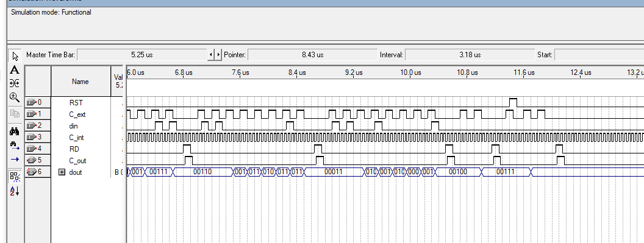Select input pin icon of row 1
Image resolution: width=644 pixels, height=243 pixels.
[x=32, y=114]
